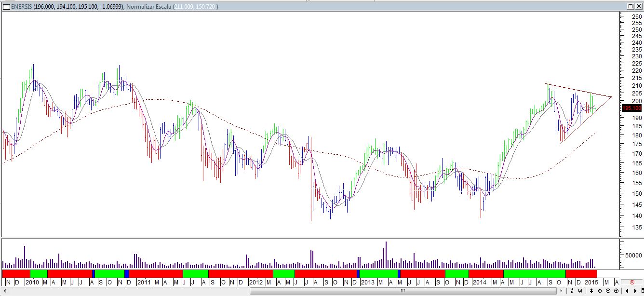The image size is (644, 296).
Task: Click the 50000 volume axis label
Action: tap(634, 255)
